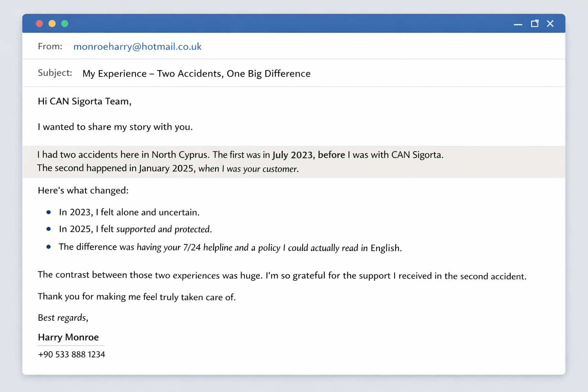Click the "Hi CAN Sigorta Team" greeting
This screenshot has width=588, height=392.
pos(84,101)
